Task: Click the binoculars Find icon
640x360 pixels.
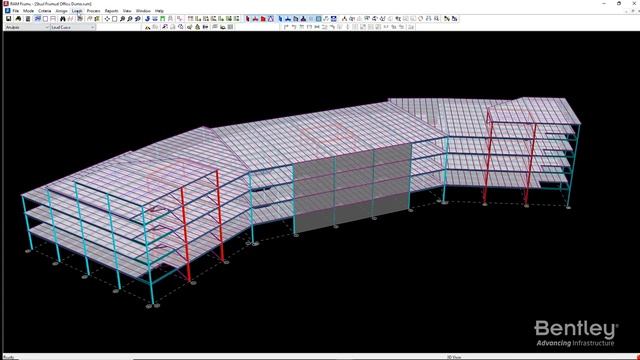Action: point(62,19)
